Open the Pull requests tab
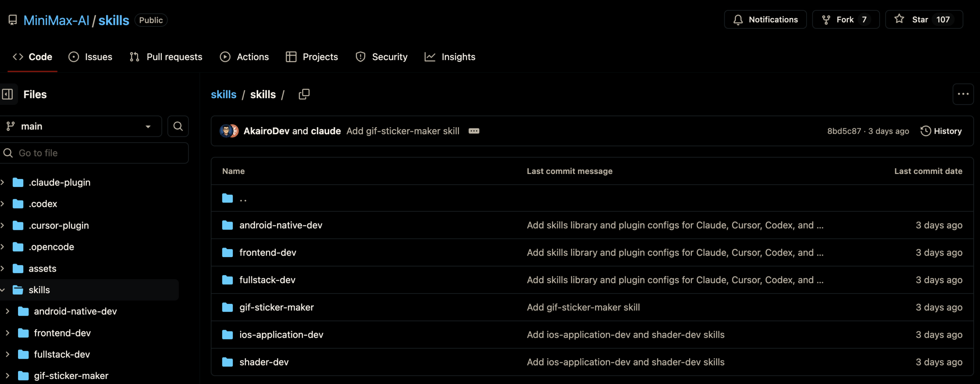 tap(166, 57)
